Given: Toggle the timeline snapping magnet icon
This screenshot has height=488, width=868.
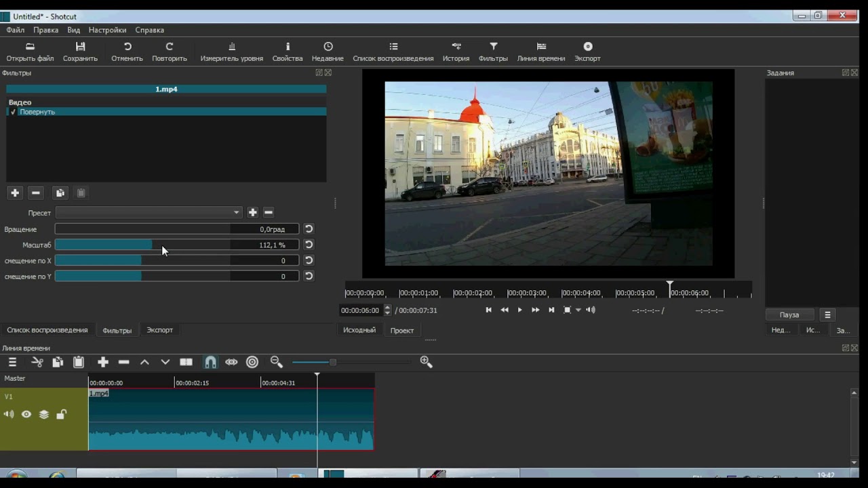Looking at the screenshot, I should (x=211, y=363).
